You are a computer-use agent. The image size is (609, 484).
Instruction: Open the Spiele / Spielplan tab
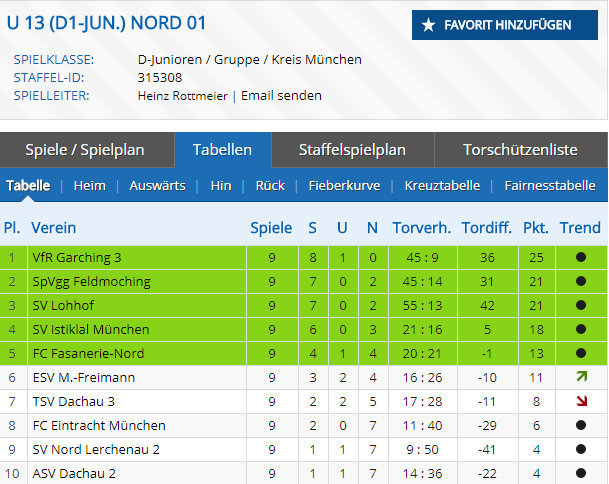(85, 150)
